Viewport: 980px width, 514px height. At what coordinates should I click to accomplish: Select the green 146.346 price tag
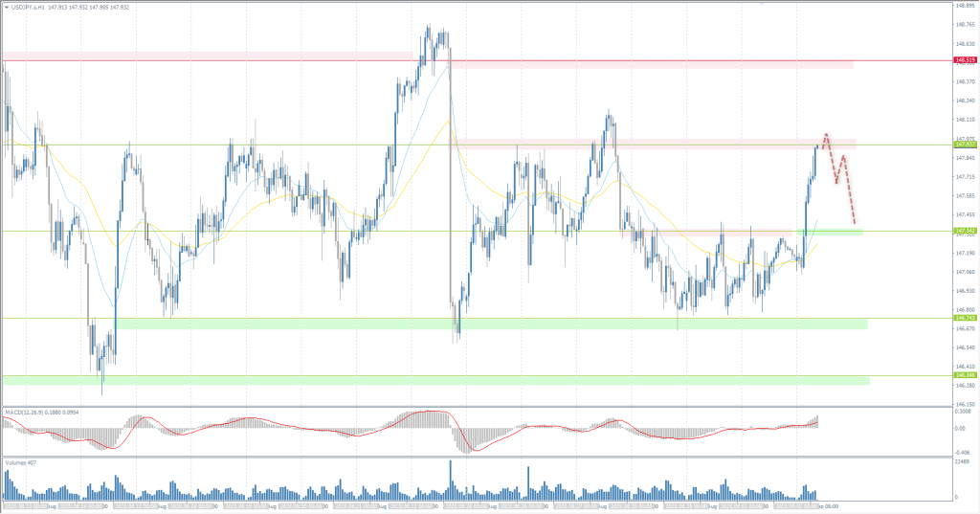[965, 375]
